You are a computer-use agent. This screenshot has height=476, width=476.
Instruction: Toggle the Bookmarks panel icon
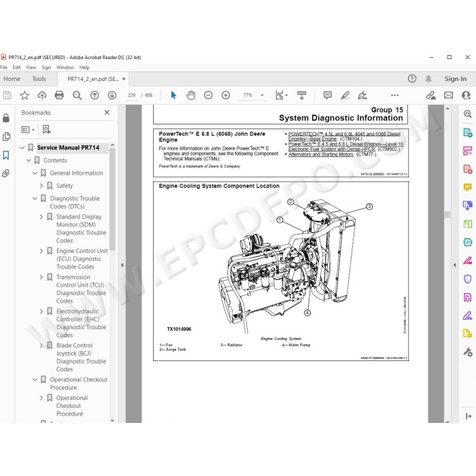pos(6,155)
